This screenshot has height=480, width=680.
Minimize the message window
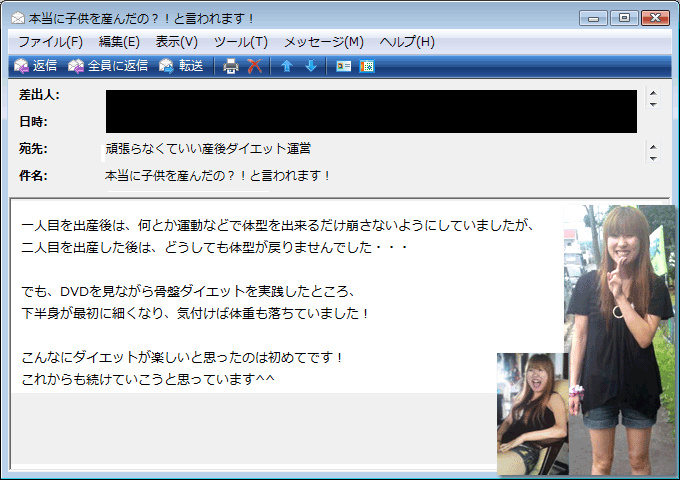point(593,18)
